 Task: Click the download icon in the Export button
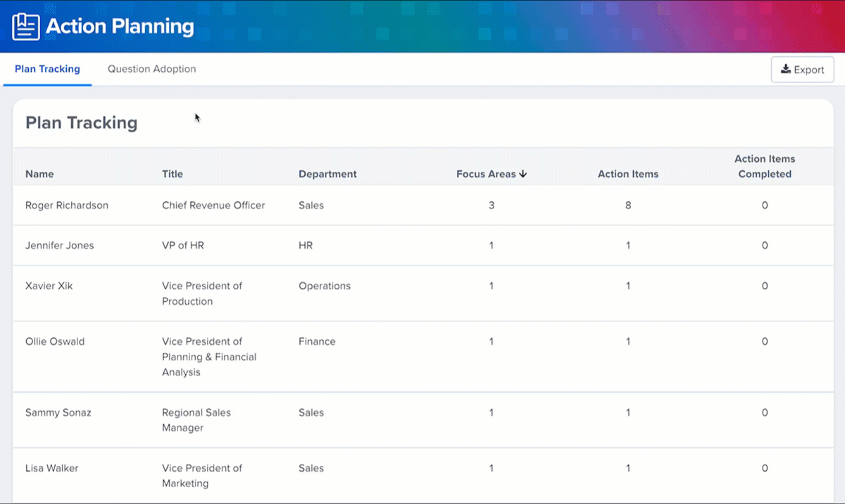pos(786,70)
